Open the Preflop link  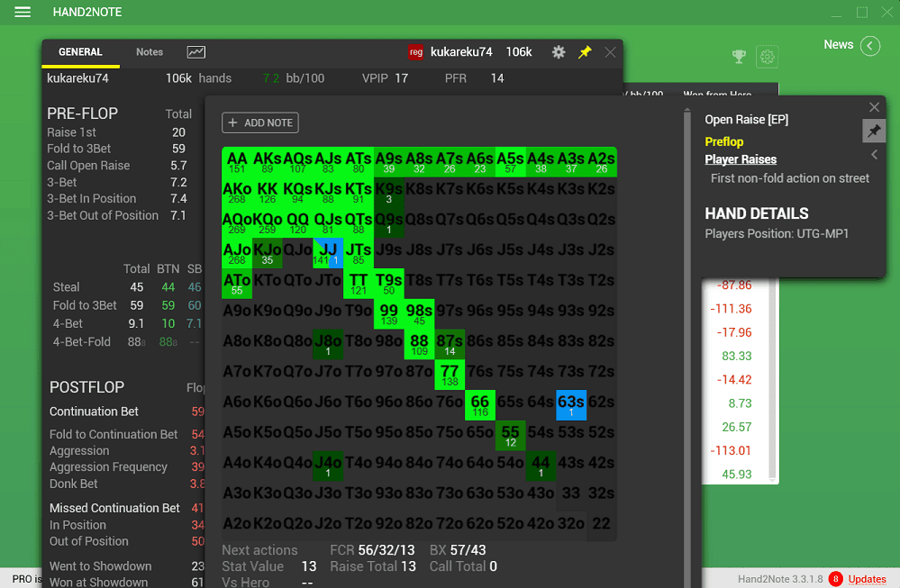723,141
